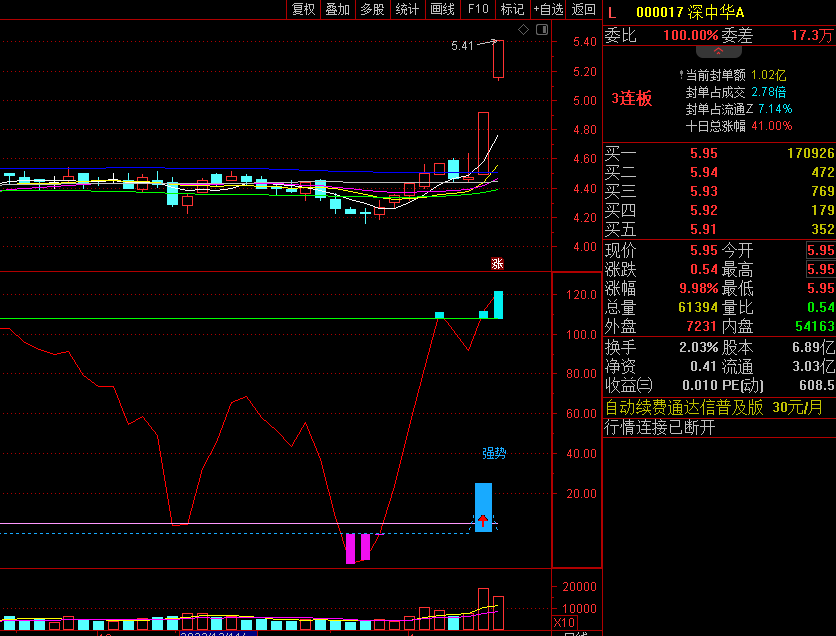Click 当前封单额 value 1.02亿
Viewport: 836px width, 636px height.
768,75
